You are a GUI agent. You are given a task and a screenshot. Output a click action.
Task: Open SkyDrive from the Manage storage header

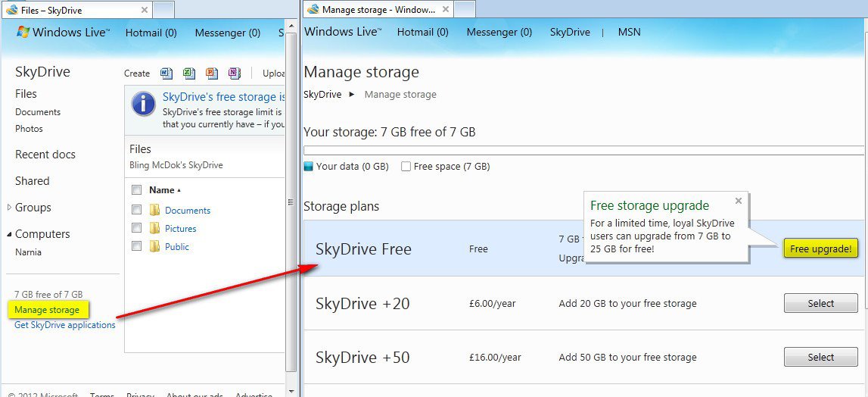click(x=570, y=32)
